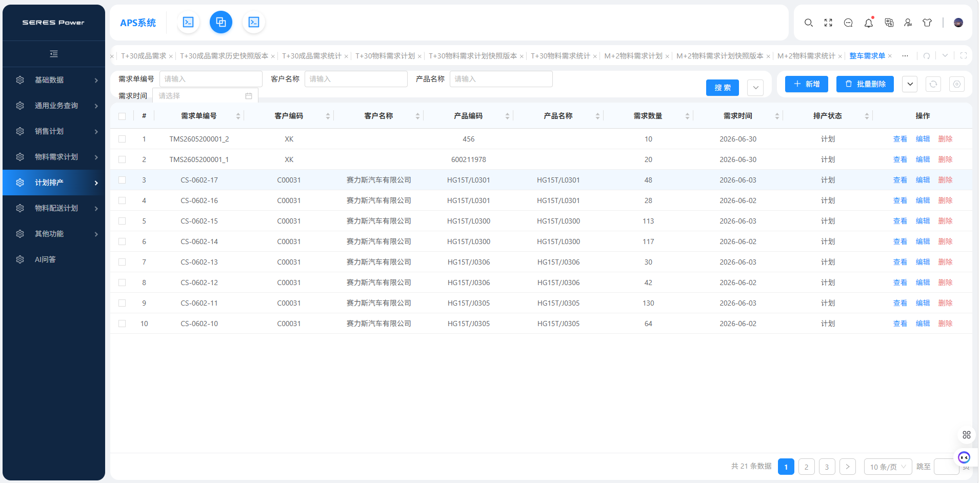Tick the select-all header checkbox
The width and height of the screenshot is (980, 483).
(122, 116)
